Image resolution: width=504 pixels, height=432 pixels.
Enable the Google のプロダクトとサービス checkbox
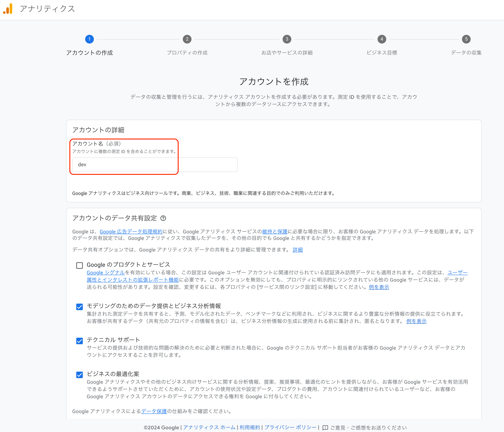(x=80, y=265)
